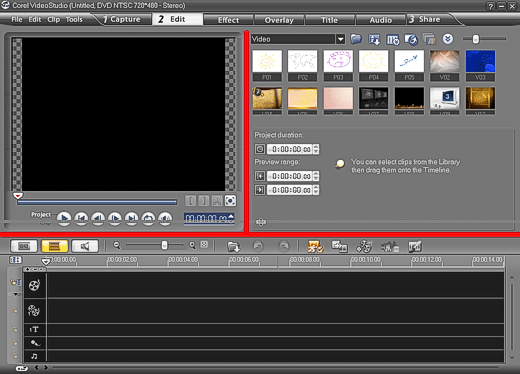The image size is (520, 374).
Task: Open the Tools menu
Action: point(74,19)
